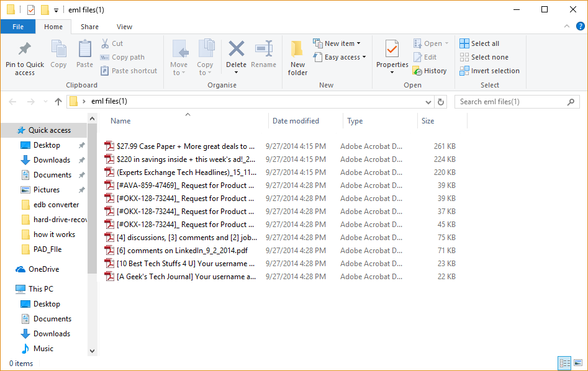Click the Copy ribbon button

pos(58,55)
